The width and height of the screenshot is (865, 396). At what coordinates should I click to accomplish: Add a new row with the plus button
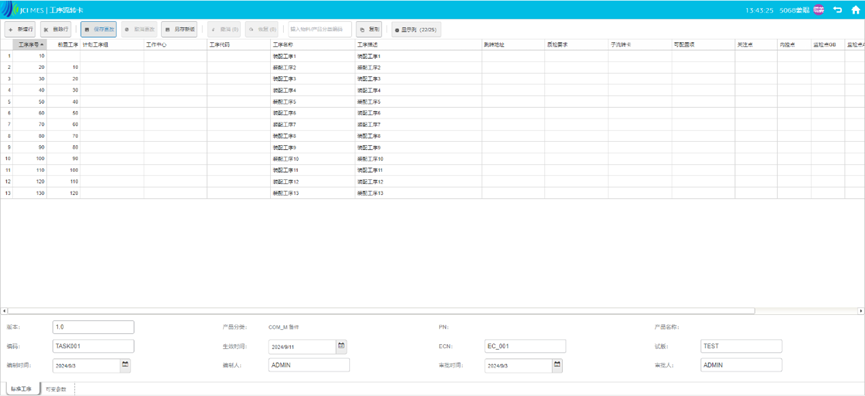(x=20, y=29)
